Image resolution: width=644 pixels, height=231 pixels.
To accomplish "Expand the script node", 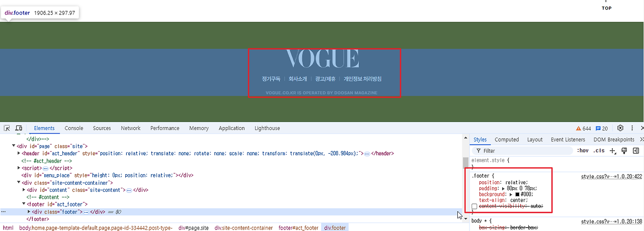I will tap(19, 168).
